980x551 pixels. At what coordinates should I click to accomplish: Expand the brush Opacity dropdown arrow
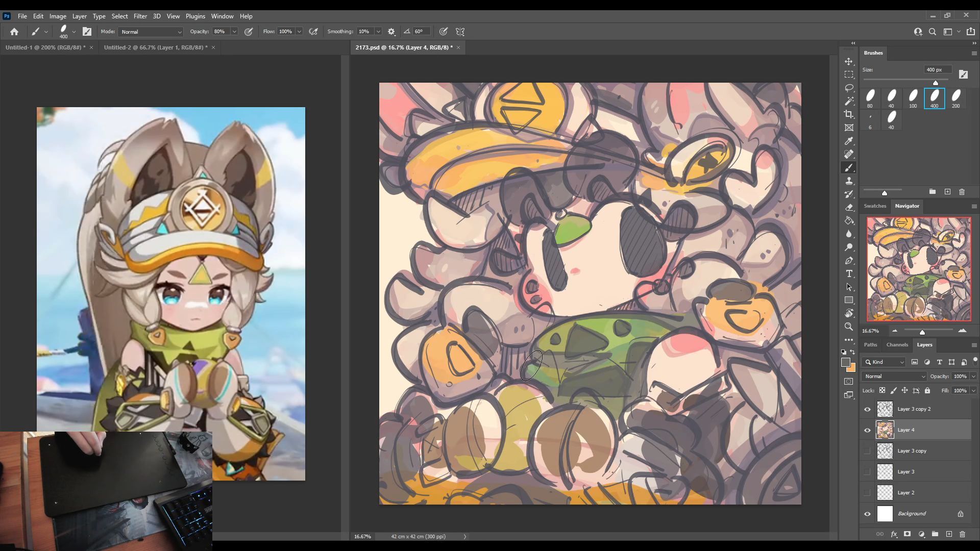[x=234, y=32]
